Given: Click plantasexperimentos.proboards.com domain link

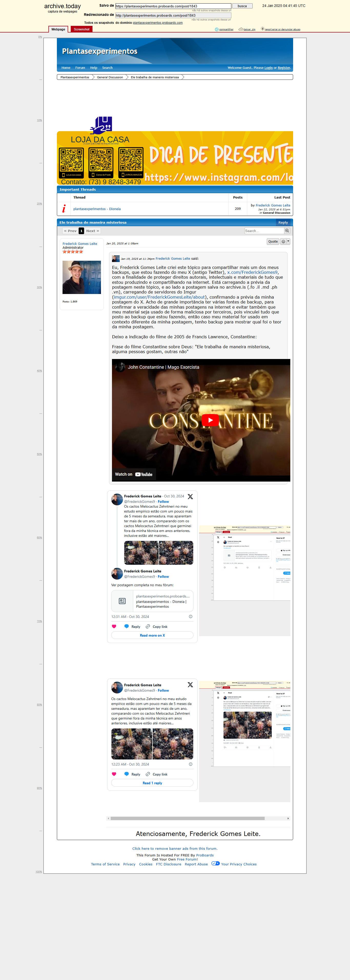Looking at the screenshot, I should (x=158, y=23).
